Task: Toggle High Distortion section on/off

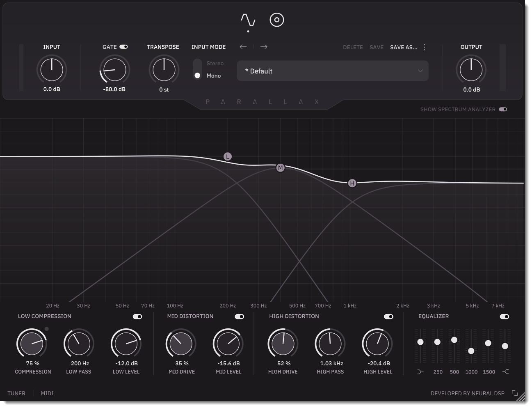Action: (388, 316)
